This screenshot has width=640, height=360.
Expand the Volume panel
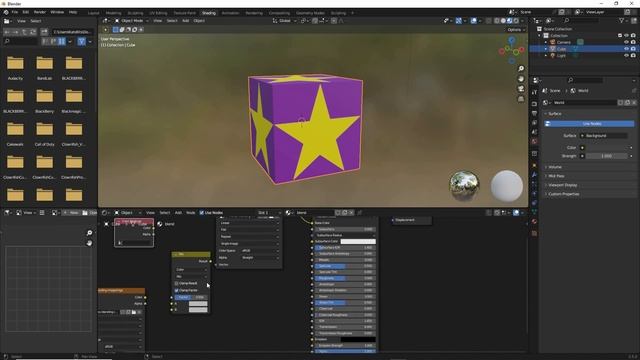555,167
